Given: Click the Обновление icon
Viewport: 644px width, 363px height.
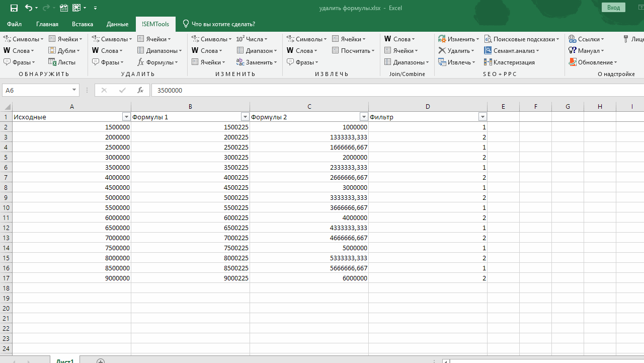Looking at the screenshot, I should coord(573,62).
